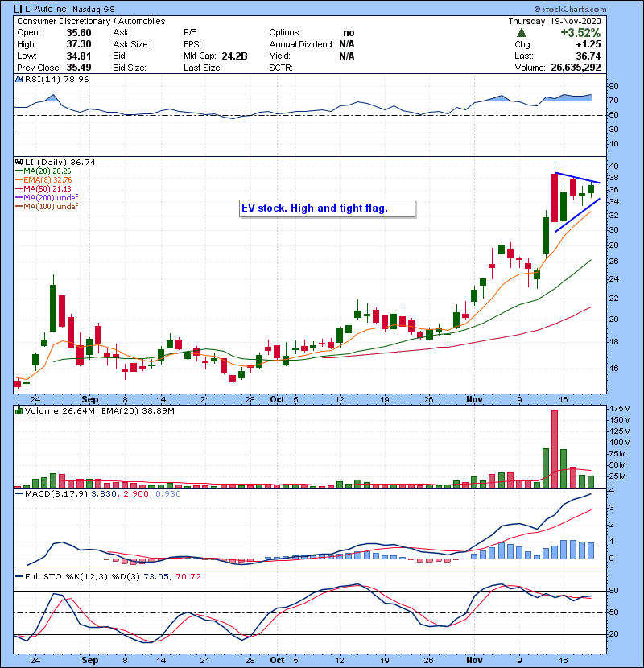The width and height of the screenshot is (644, 668).
Task: Click the price axis label 40
Action: click(614, 166)
